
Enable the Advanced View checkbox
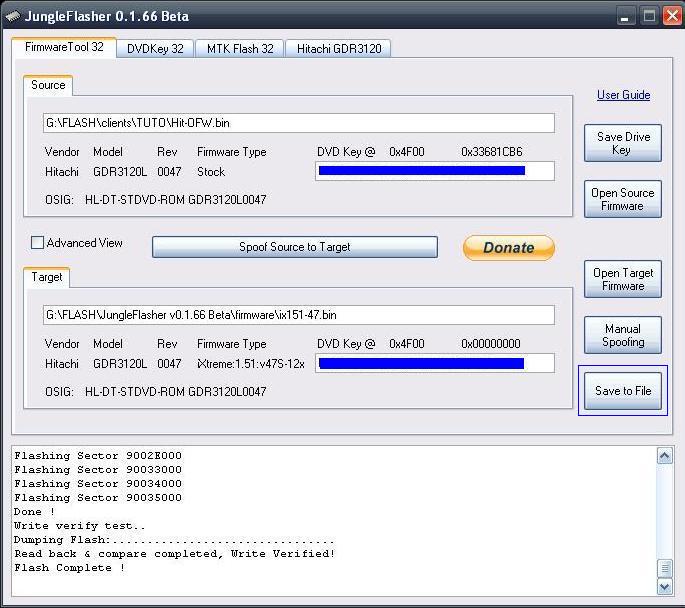point(38,242)
